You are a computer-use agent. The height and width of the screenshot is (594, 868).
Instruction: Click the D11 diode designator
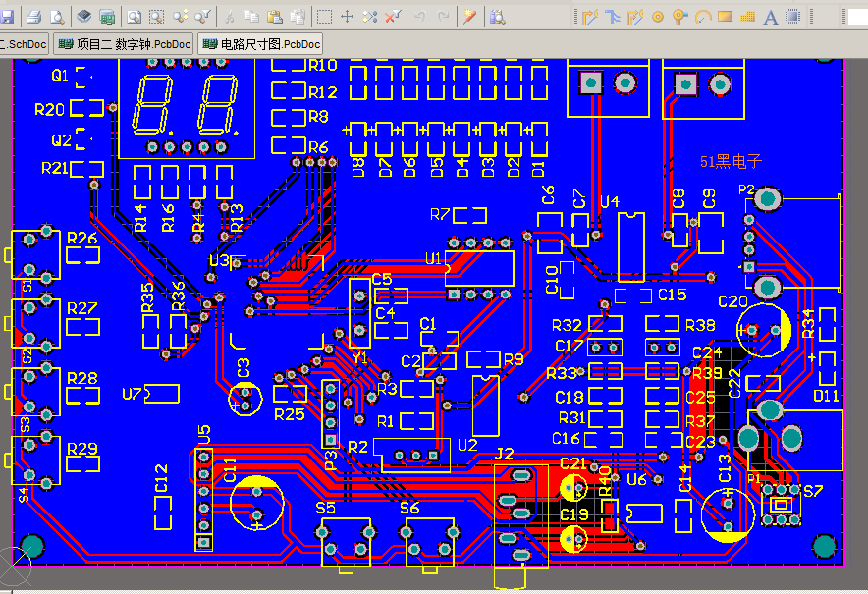point(826,396)
